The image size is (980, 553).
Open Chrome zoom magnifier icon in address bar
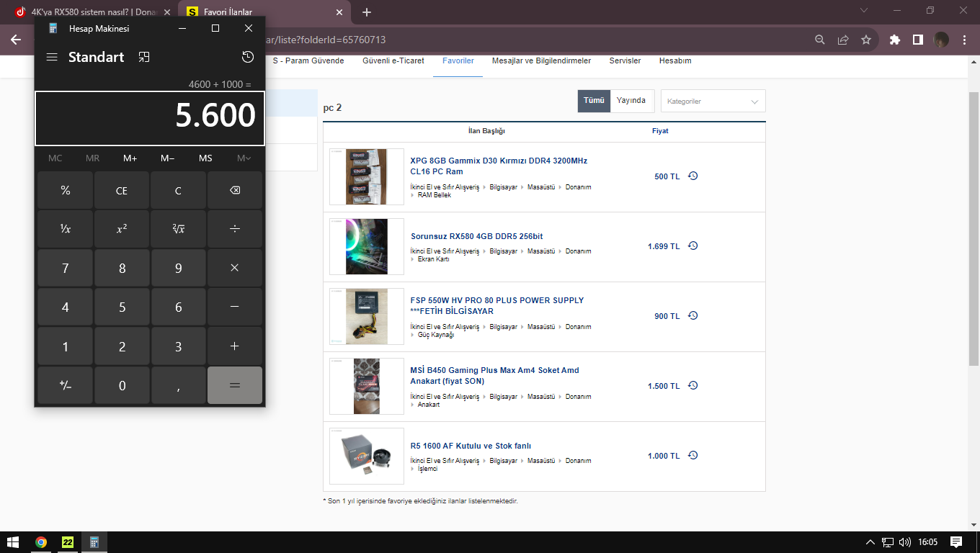pyautogui.click(x=820, y=40)
